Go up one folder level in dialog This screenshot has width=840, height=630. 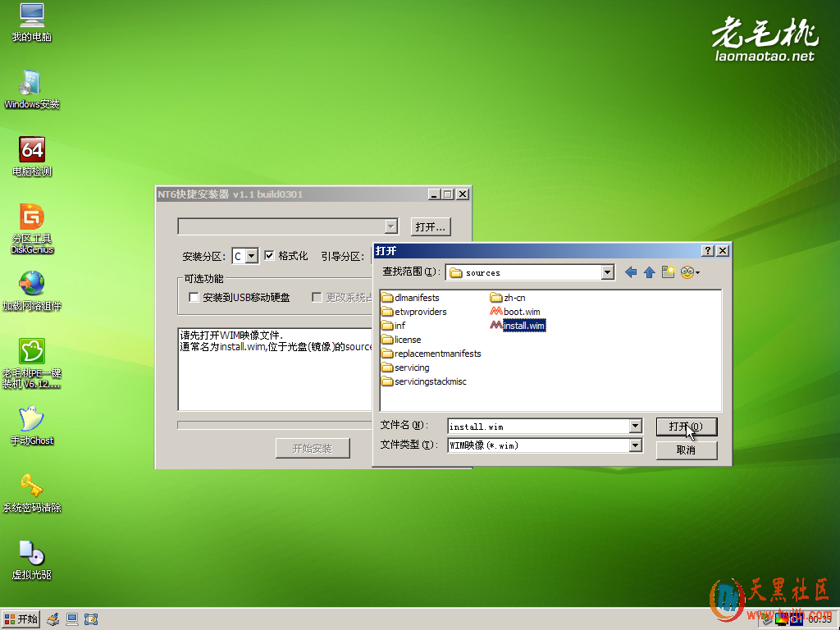click(x=649, y=272)
